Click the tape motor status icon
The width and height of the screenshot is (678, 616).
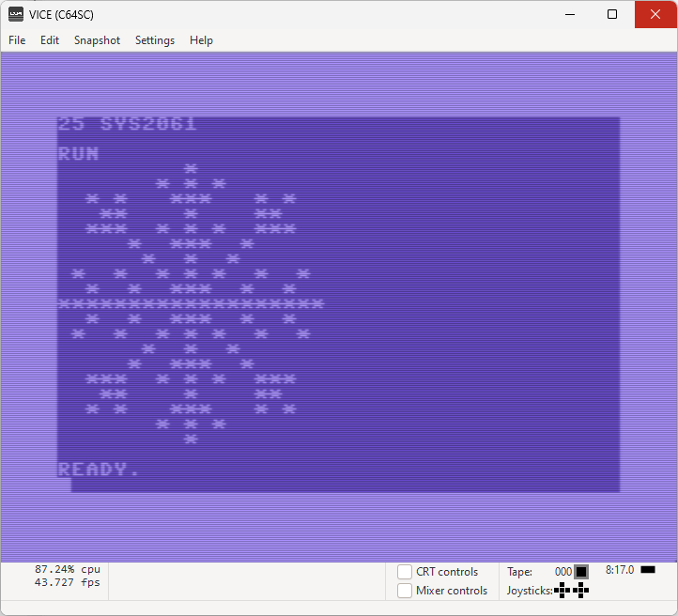pos(581,572)
